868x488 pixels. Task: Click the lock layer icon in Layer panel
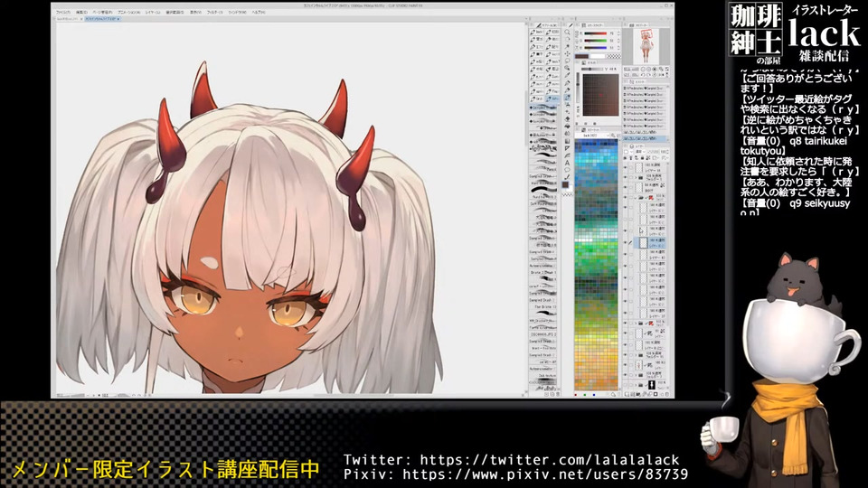643,157
